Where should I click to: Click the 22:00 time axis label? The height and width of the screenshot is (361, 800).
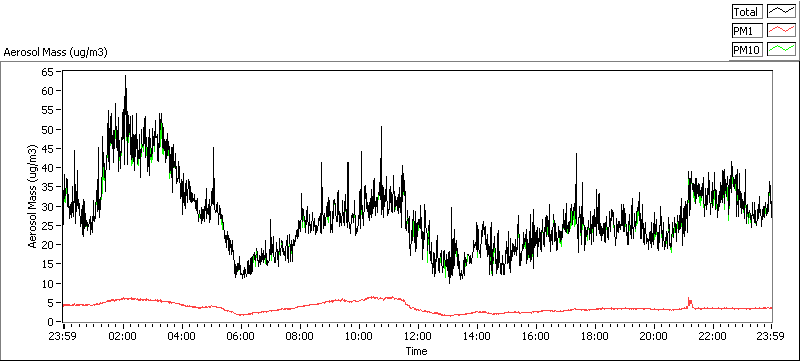click(x=713, y=337)
